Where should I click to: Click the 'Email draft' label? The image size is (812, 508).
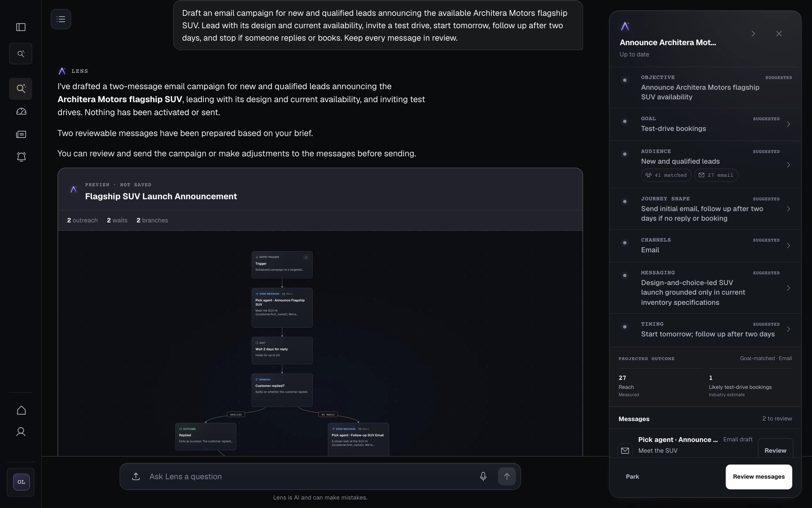coord(738,439)
